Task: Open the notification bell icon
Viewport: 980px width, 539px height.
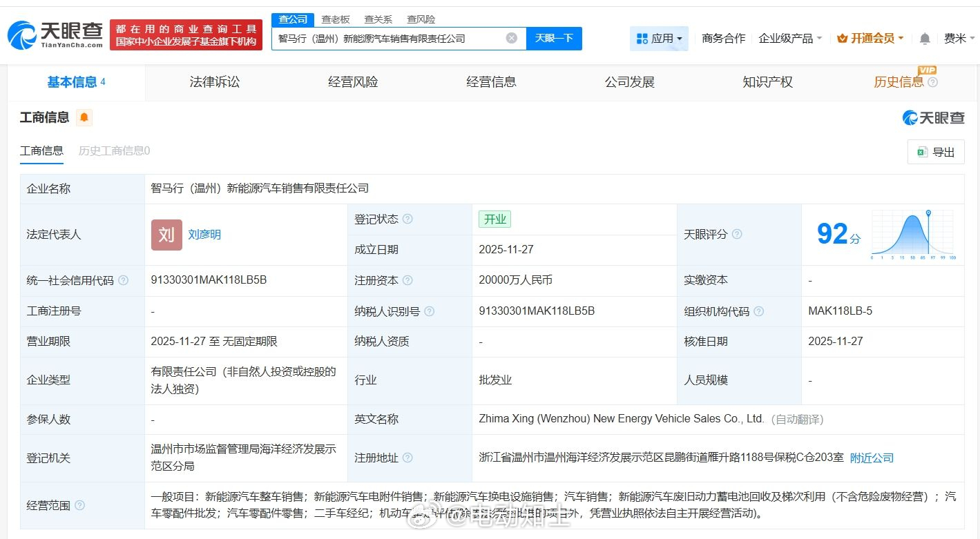Action: tap(924, 39)
